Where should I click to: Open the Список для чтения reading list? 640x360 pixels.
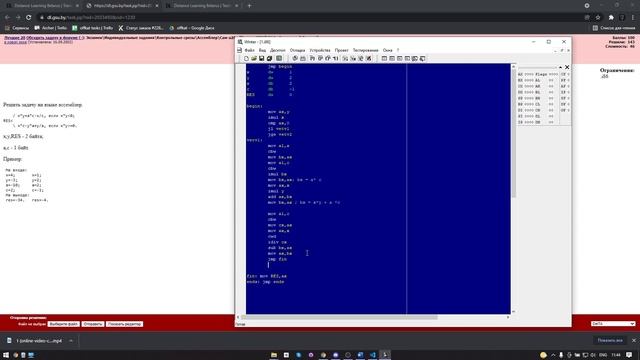613,28
